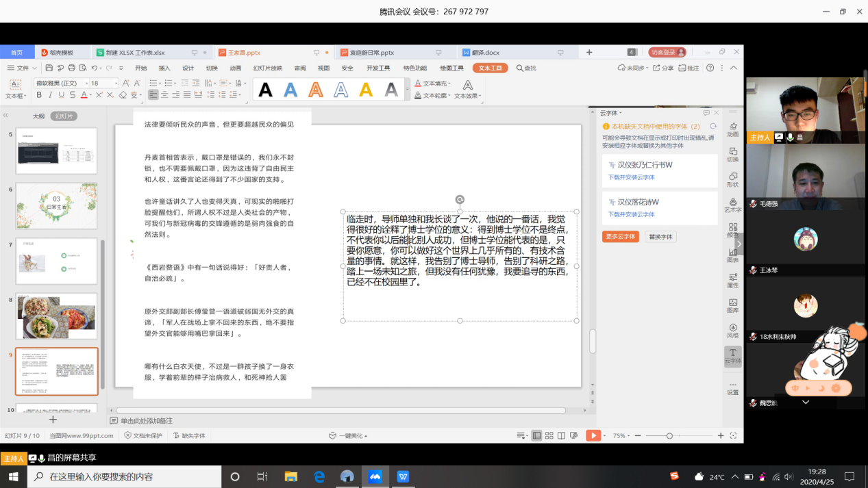Click the zoom slider handle in status bar
The width and height of the screenshot is (868, 488).
(x=669, y=436)
